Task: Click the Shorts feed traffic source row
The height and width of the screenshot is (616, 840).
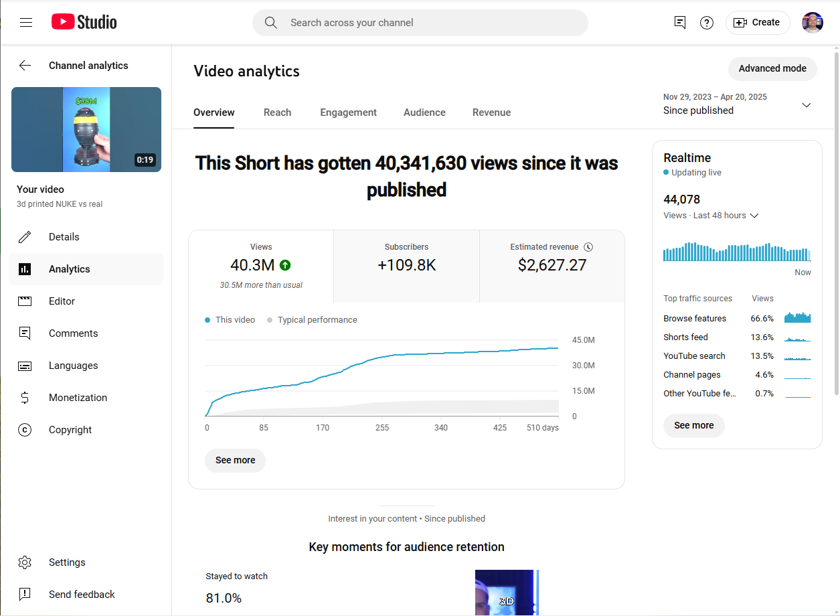Action: coord(737,337)
